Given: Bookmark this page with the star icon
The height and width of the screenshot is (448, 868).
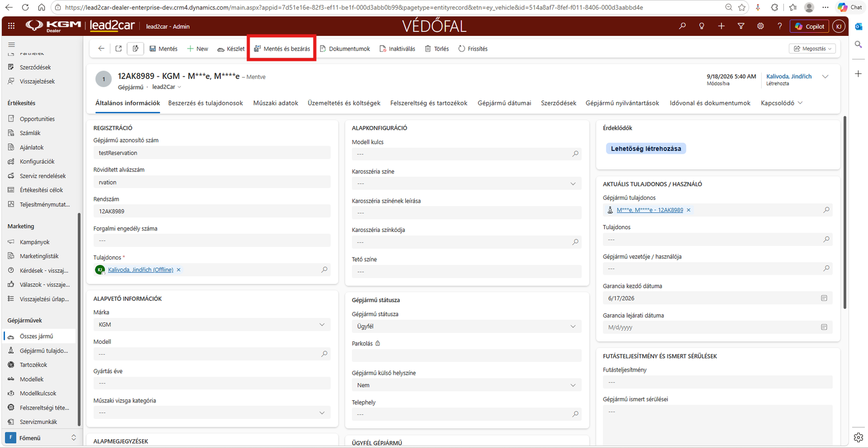Looking at the screenshot, I should 742,7.
